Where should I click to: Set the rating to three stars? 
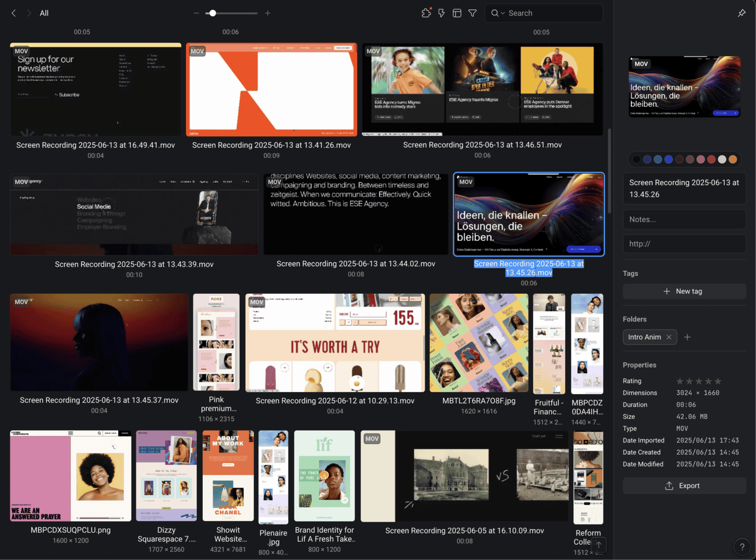point(699,381)
